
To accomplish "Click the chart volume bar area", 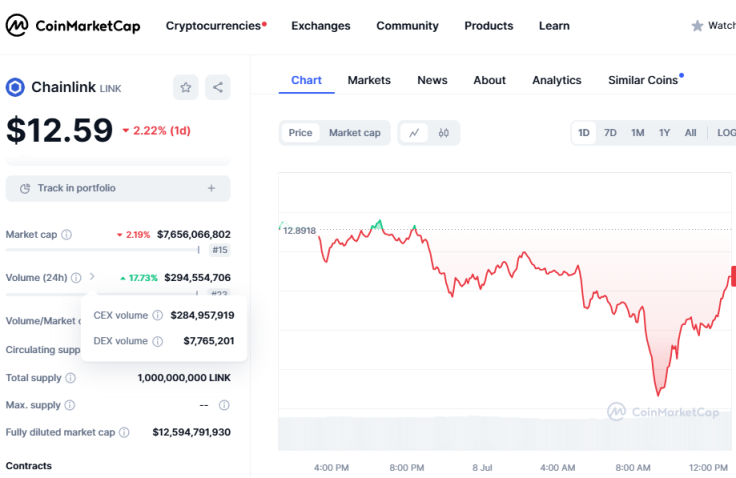I will (505, 434).
